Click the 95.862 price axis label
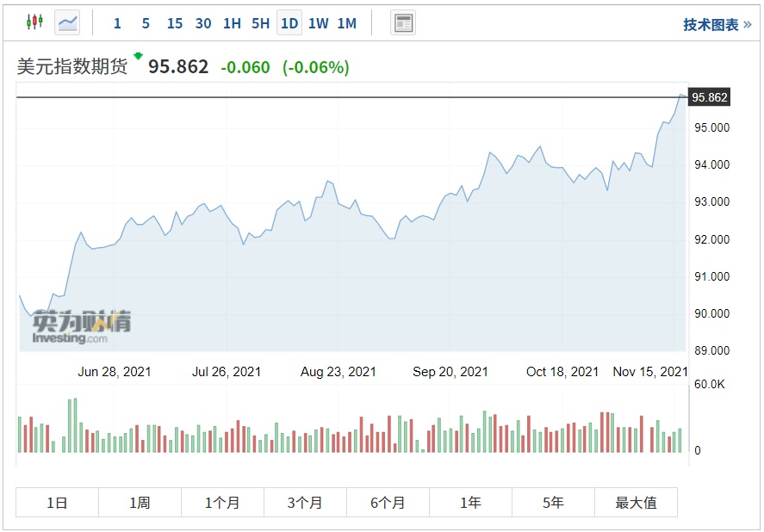 click(x=710, y=98)
